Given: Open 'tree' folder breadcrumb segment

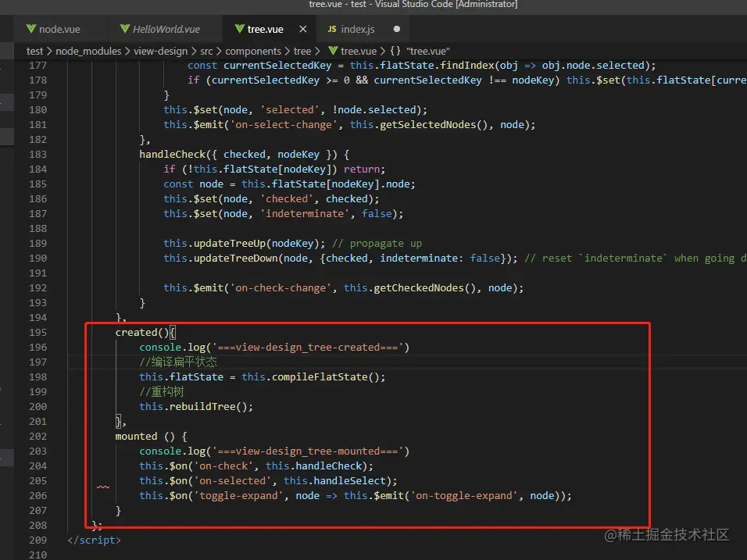Looking at the screenshot, I should click(x=302, y=51).
